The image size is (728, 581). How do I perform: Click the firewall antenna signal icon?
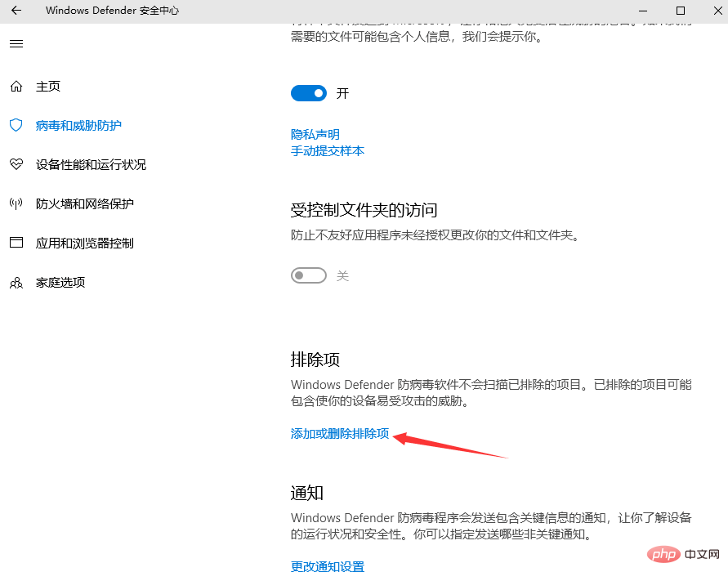(16, 203)
